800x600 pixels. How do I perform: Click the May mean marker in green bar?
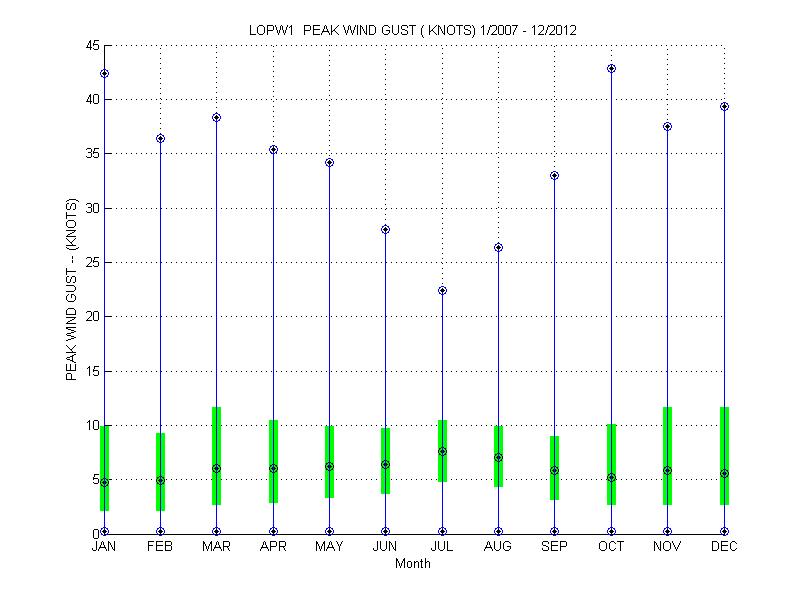click(x=330, y=466)
